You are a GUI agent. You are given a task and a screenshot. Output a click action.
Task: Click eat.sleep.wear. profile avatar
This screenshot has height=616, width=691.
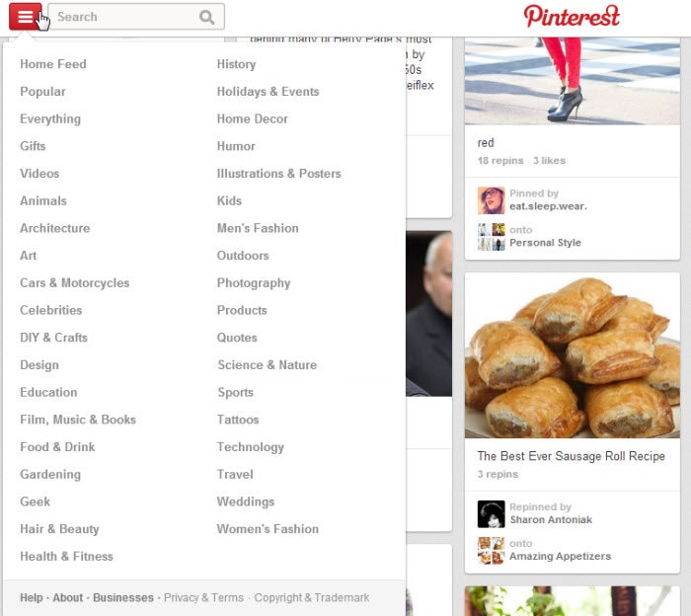(x=491, y=200)
